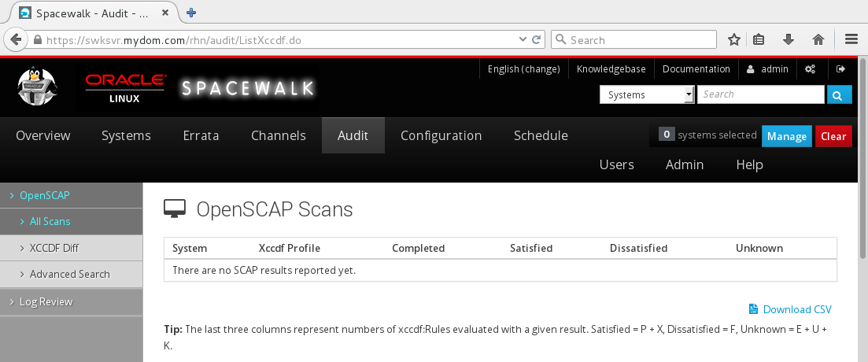Image resolution: width=868 pixels, height=362 pixels.
Task: Open URL history dropdown arrow
Action: [523, 40]
